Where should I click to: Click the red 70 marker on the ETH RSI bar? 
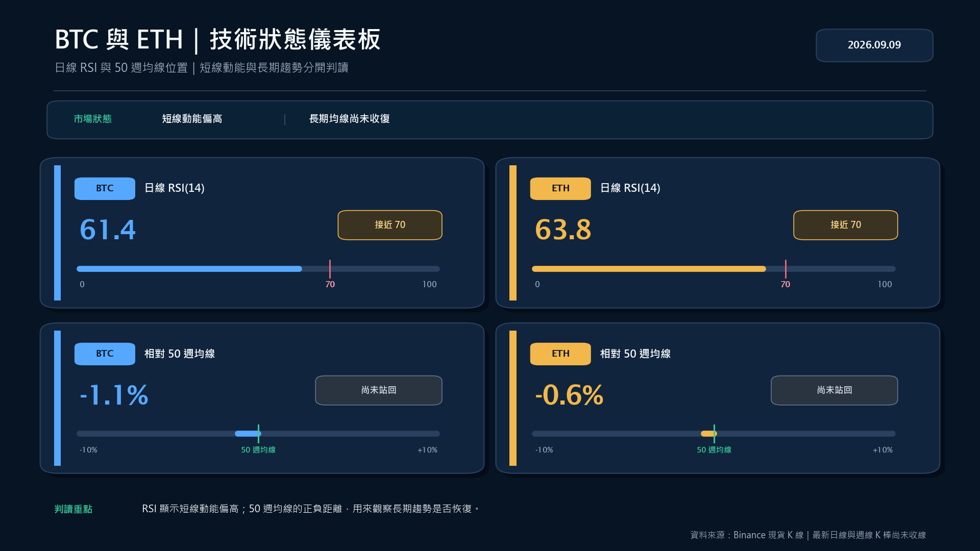click(x=786, y=269)
